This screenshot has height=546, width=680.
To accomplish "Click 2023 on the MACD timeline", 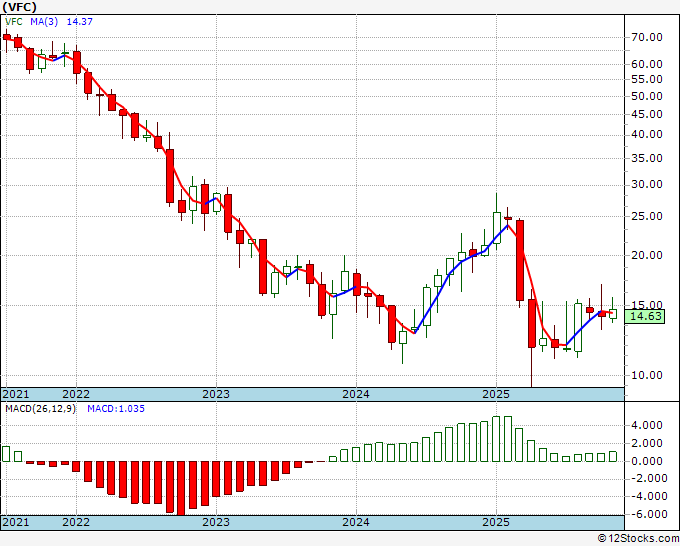I will tap(216, 522).
